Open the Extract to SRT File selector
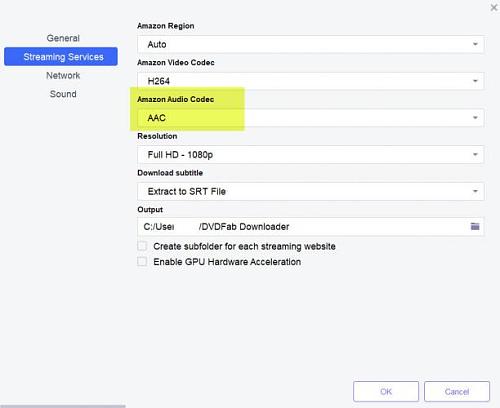The width and height of the screenshot is (500, 408). click(x=310, y=191)
